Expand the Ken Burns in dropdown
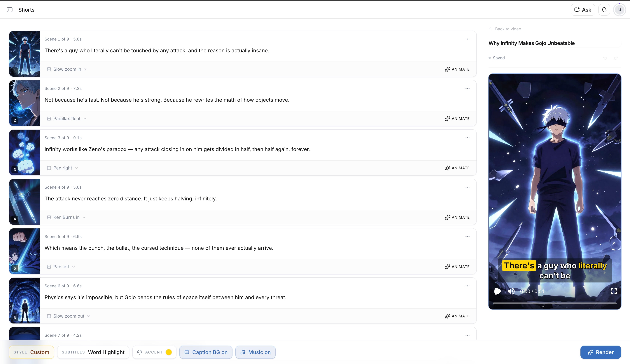Screen dimensions: 630x364 tap(84, 218)
